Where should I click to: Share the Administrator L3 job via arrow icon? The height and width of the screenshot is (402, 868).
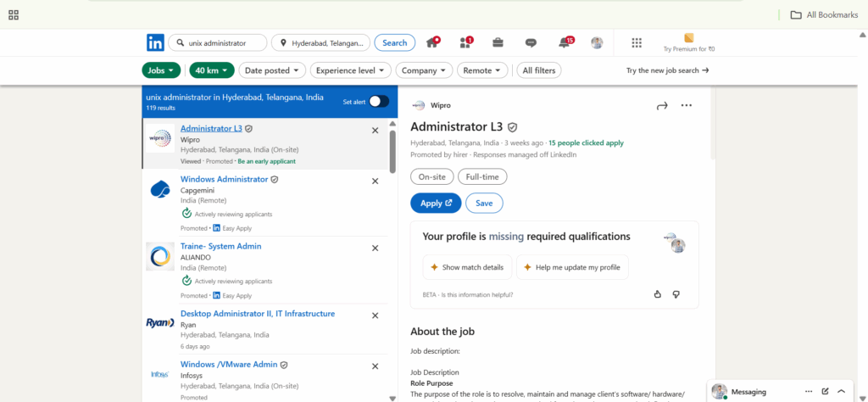662,106
